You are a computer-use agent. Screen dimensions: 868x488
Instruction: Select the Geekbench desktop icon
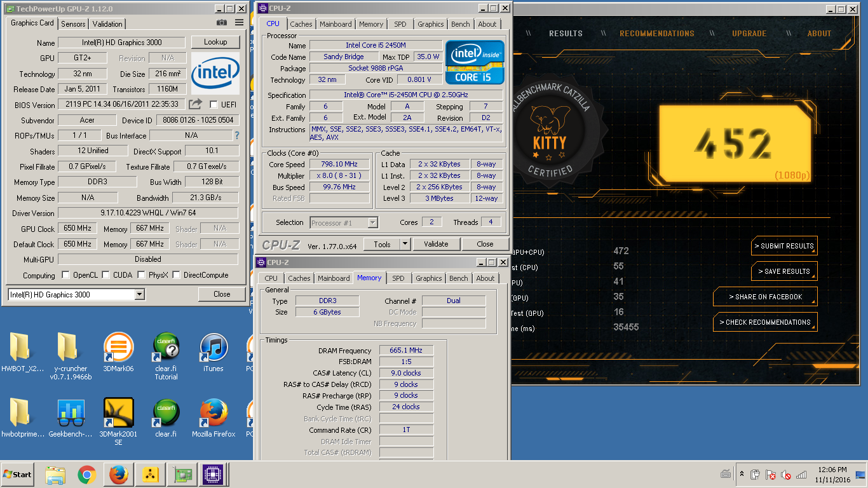click(71, 418)
